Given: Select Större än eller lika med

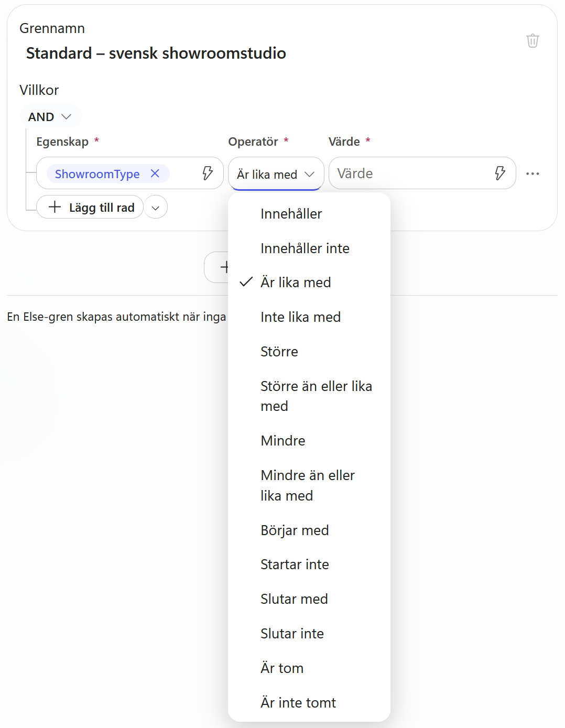Looking at the screenshot, I should coord(309,396).
